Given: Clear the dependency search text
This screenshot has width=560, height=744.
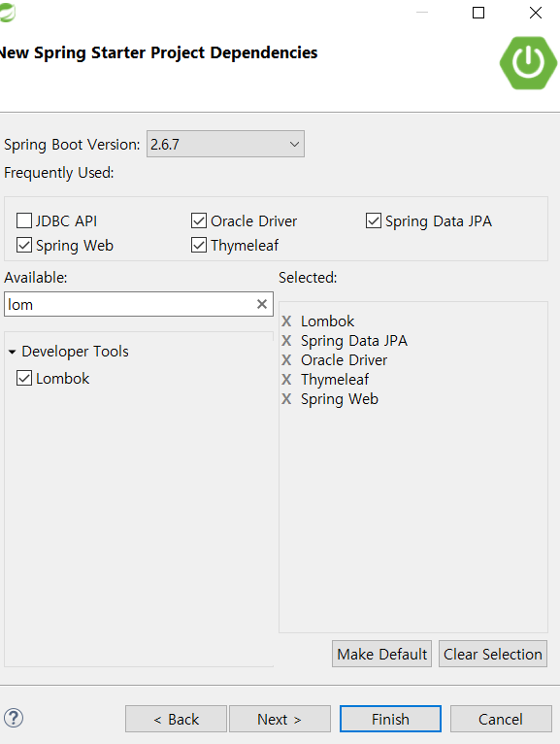Looking at the screenshot, I should coord(262,304).
